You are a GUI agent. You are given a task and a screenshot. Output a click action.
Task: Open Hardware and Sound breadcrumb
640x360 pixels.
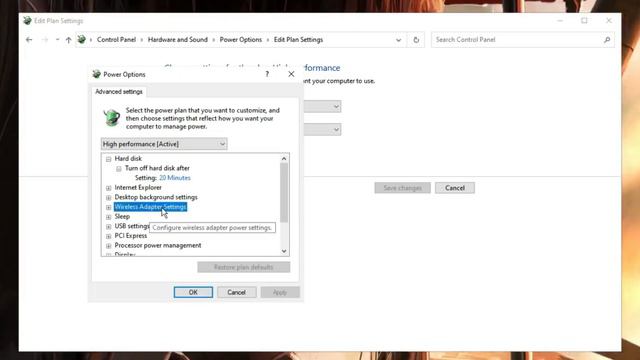coord(178,40)
